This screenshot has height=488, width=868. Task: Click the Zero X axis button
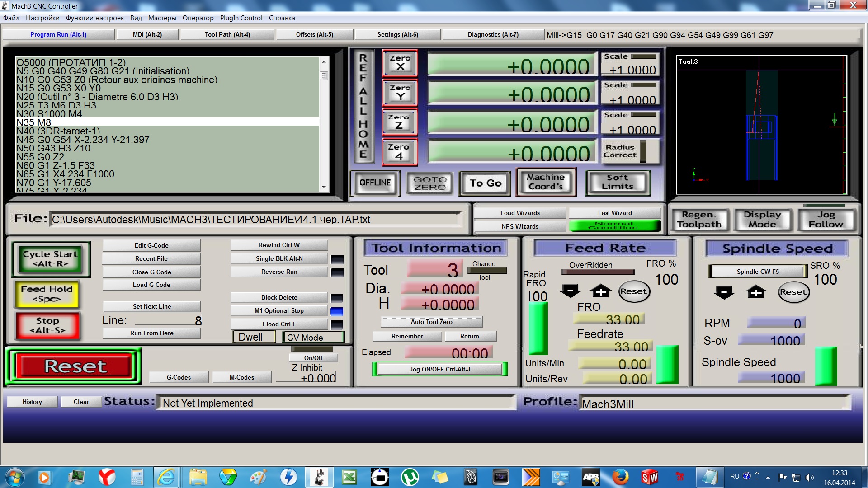pos(400,63)
